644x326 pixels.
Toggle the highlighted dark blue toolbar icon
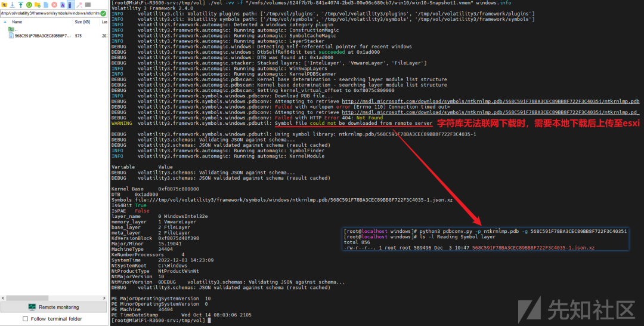(70, 5)
